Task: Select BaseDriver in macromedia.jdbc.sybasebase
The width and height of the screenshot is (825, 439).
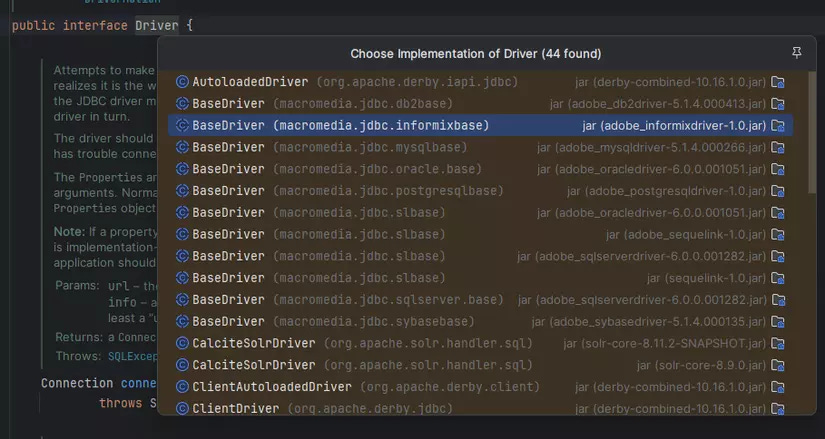Action: 480,321
